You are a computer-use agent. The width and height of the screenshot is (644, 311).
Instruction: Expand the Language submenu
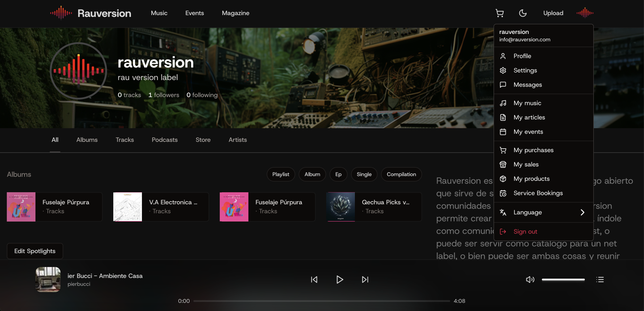point(527,212)
